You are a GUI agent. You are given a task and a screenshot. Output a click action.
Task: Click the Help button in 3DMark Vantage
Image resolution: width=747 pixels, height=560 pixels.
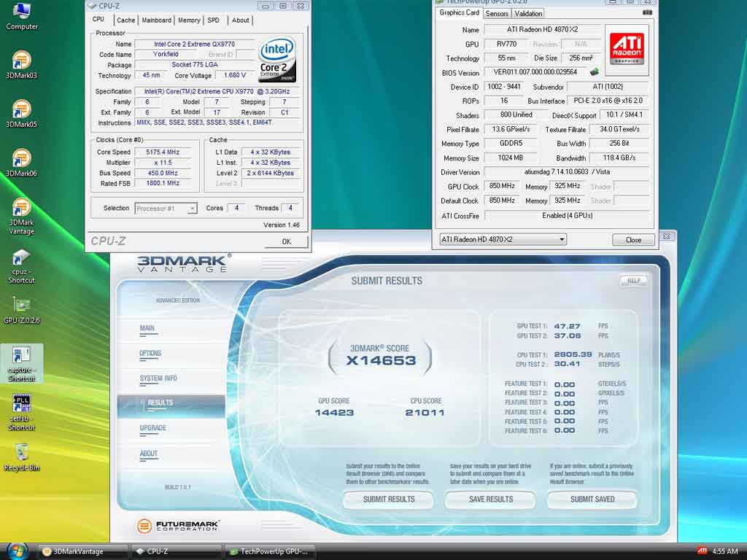tap(633, 281)
